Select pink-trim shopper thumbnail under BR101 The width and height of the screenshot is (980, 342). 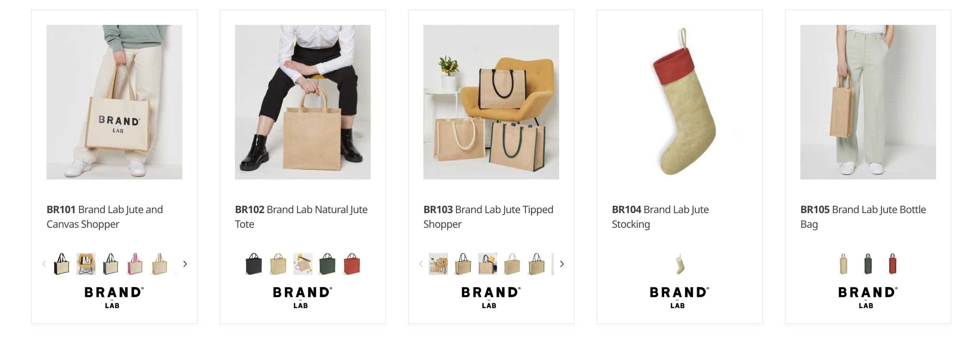point(135,264)
